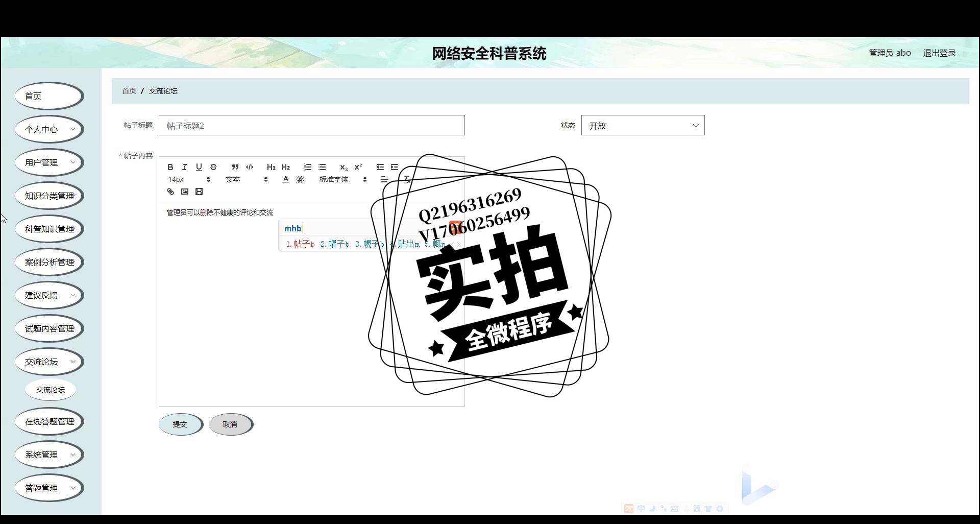980x524 pixels.
Task: Apply superscript formatting
Action: 358,167
